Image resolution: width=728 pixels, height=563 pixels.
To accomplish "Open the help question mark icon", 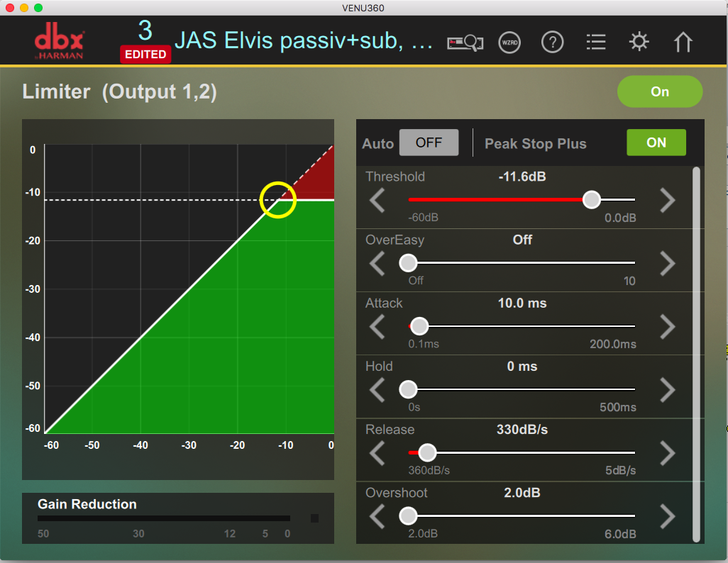I will pyautogui.click(x=552, y=42).
